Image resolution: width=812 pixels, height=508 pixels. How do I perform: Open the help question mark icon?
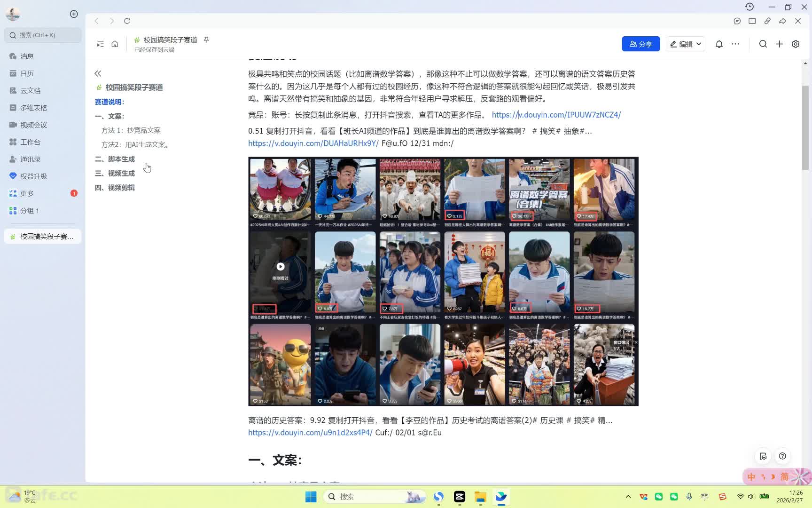point(782,456)
